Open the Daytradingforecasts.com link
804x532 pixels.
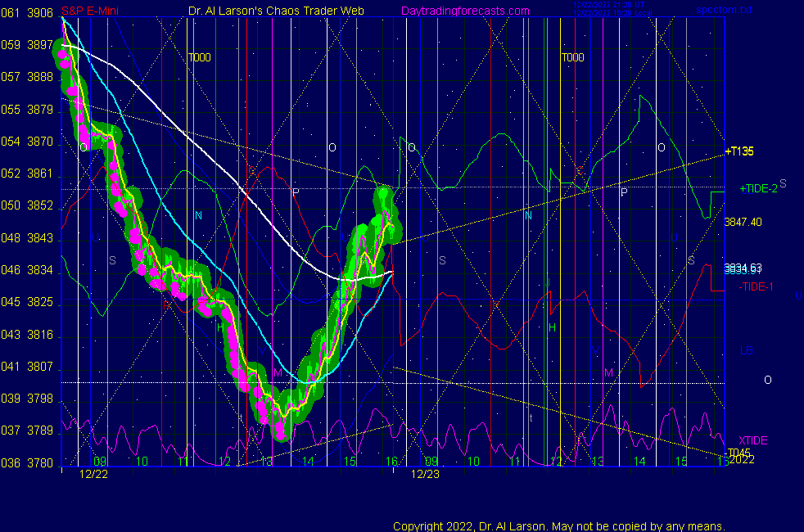pyautogui.click(x=465, y=11)
